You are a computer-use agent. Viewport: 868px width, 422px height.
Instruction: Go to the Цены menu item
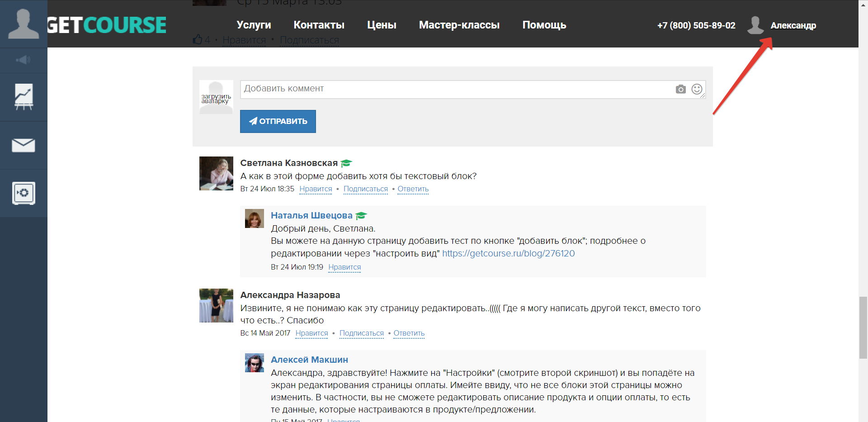coord(382,25)
